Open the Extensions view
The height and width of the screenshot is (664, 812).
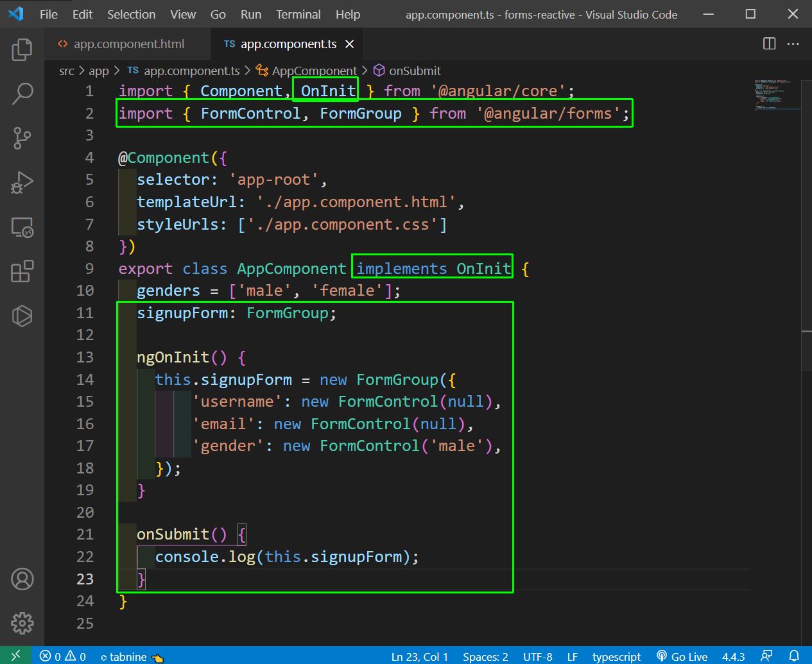22,271
